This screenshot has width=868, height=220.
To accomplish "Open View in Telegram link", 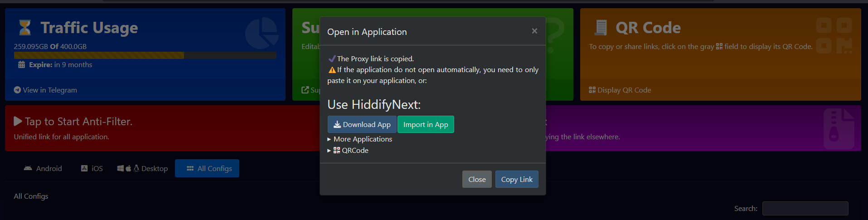I will coord(45,90).
